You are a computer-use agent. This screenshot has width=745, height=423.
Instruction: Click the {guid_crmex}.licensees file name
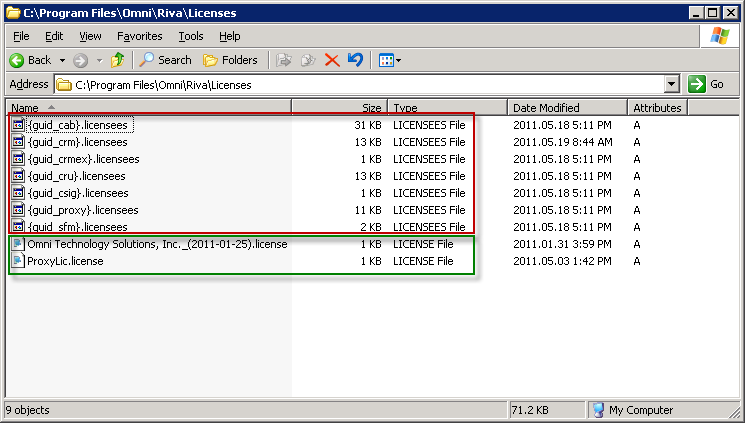(x=84, y=159)
